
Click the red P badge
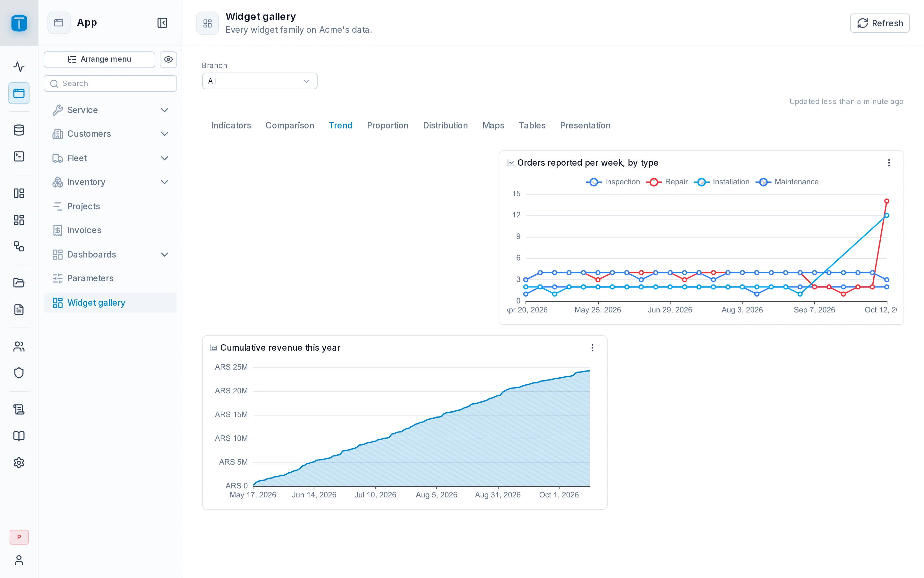pos(19,537)
